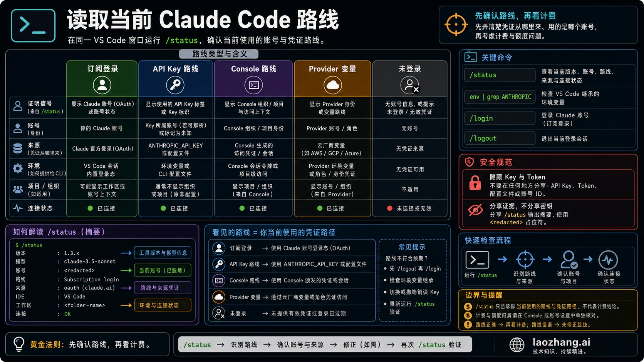Click the /login command box
The width and height of the screenshot is (644, 362).
click(x=500, y=118)
